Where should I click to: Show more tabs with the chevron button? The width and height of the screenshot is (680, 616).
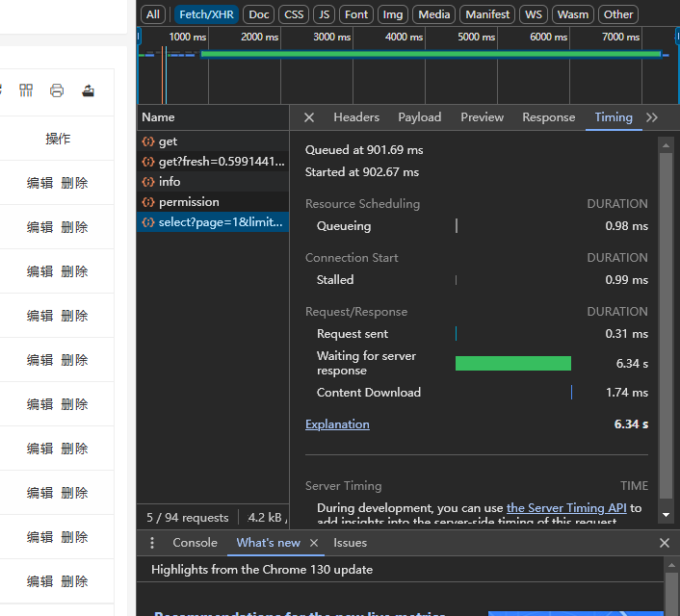[651, 117]
